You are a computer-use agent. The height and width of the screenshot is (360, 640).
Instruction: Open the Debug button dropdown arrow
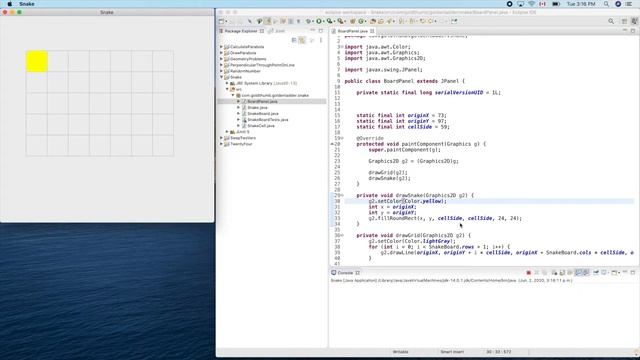[313, 21]
